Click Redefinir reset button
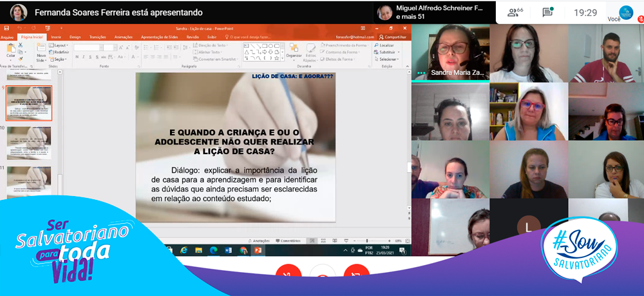Viewport: 644px width, 296px height. tap(59, 52)
